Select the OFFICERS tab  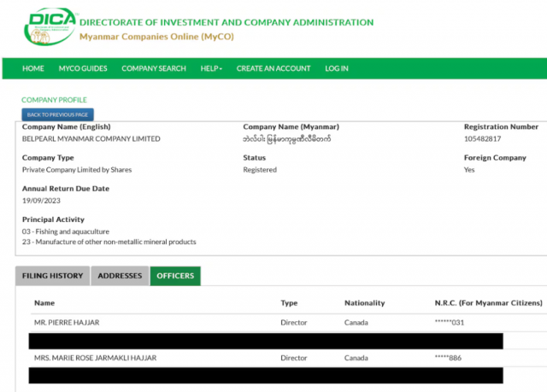click(175, 276)
